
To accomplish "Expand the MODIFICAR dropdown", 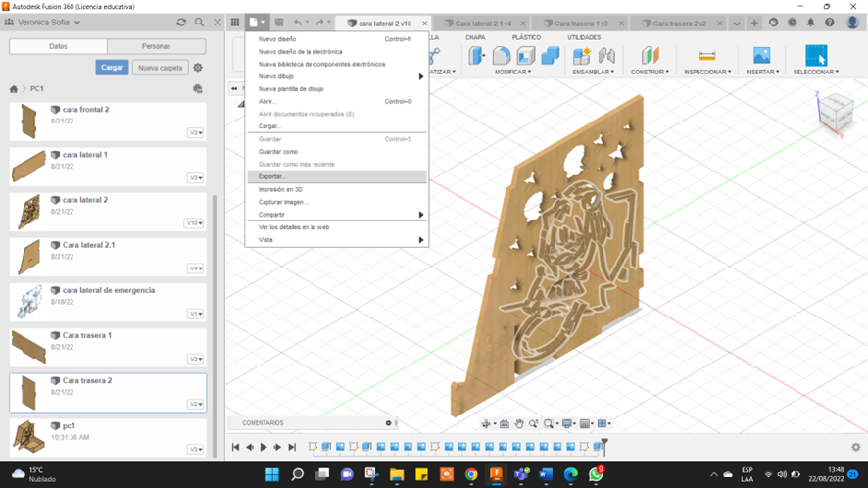I will coord(512,72).
